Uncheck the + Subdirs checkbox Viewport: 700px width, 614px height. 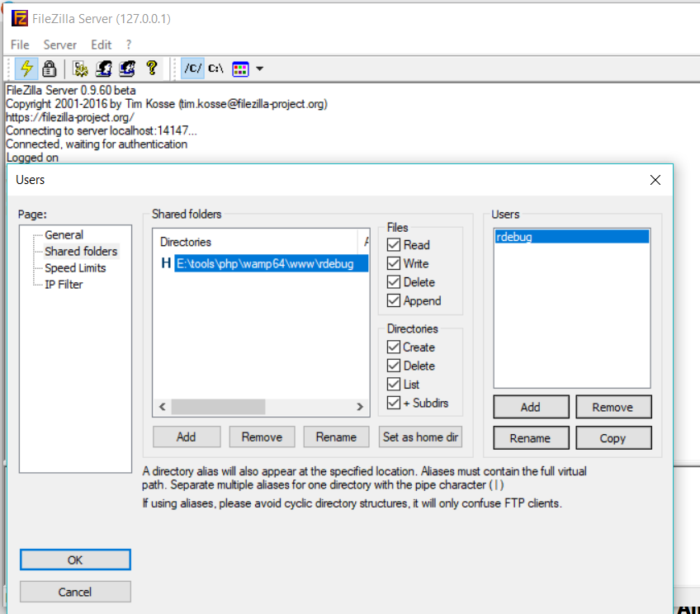coord(393,403)
